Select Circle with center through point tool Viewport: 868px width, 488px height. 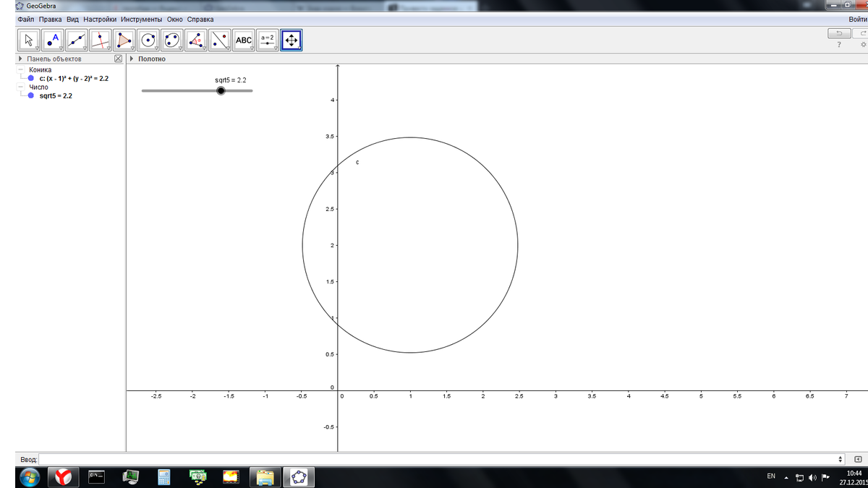tap(148, 40)
